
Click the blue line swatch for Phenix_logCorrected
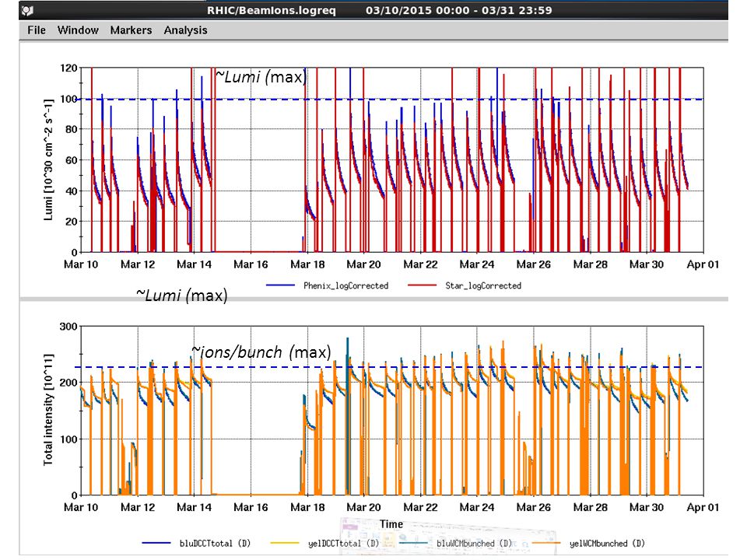click(x=280, y=285)
